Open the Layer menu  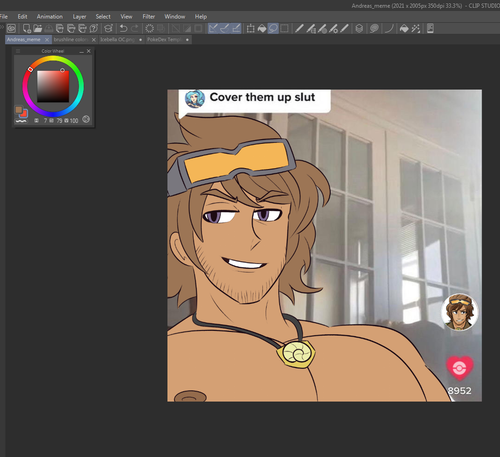(79, 17)
